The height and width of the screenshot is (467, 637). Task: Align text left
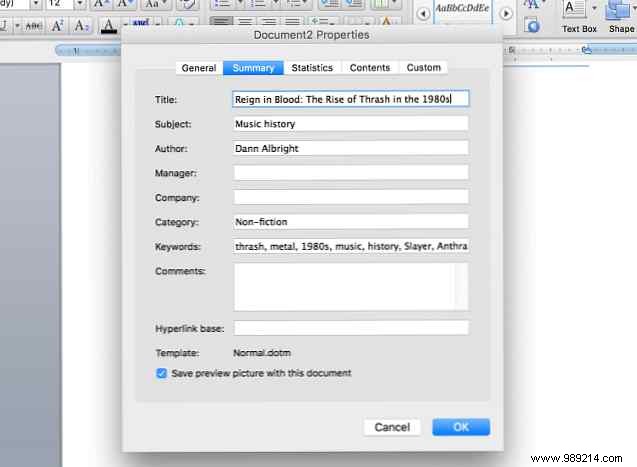pos(221,21)
